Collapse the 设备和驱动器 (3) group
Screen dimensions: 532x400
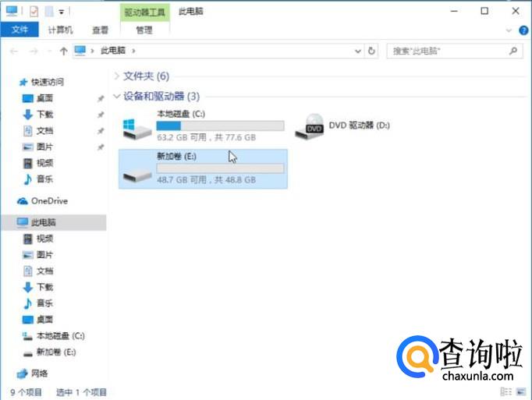click(x=117, y=97)
